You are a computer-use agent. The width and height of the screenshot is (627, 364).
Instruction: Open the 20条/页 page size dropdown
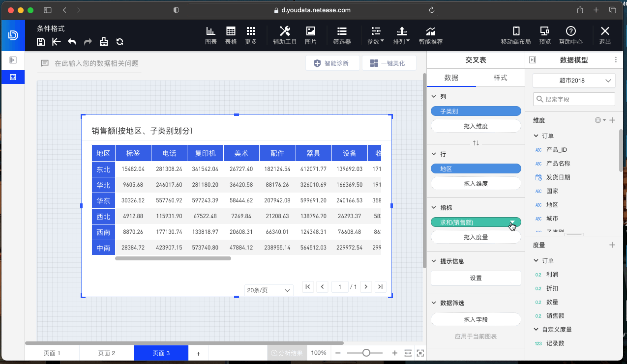tap(269, 290)
